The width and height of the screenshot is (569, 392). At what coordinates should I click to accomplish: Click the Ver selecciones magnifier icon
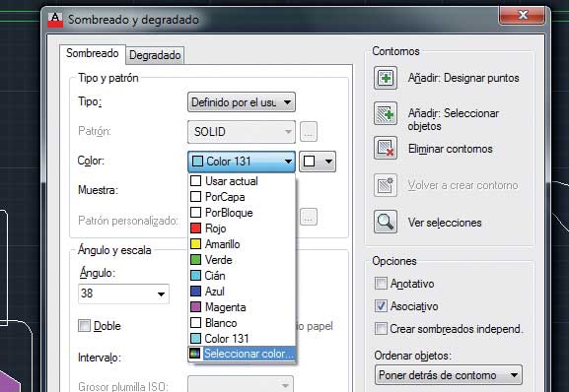click(386, 222)
